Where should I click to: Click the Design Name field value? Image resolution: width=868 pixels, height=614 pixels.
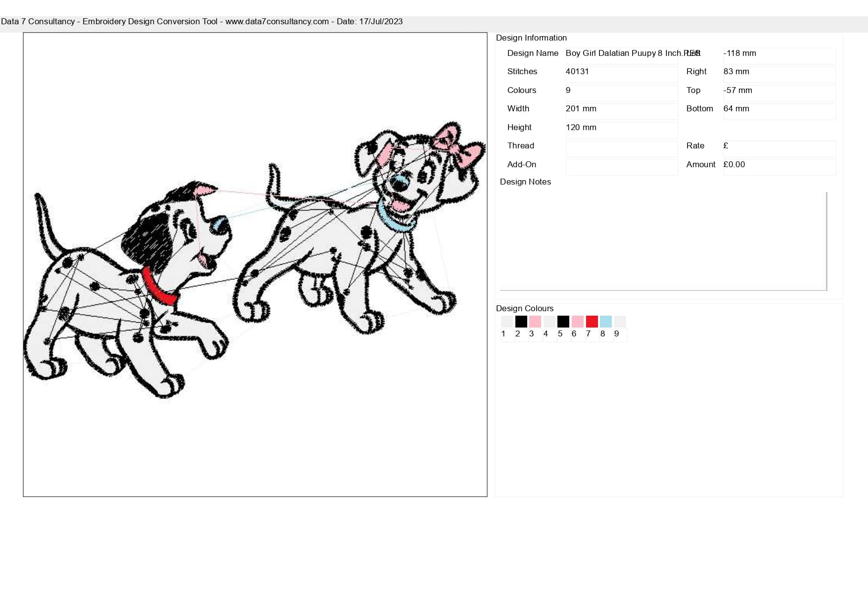[622, 56]
